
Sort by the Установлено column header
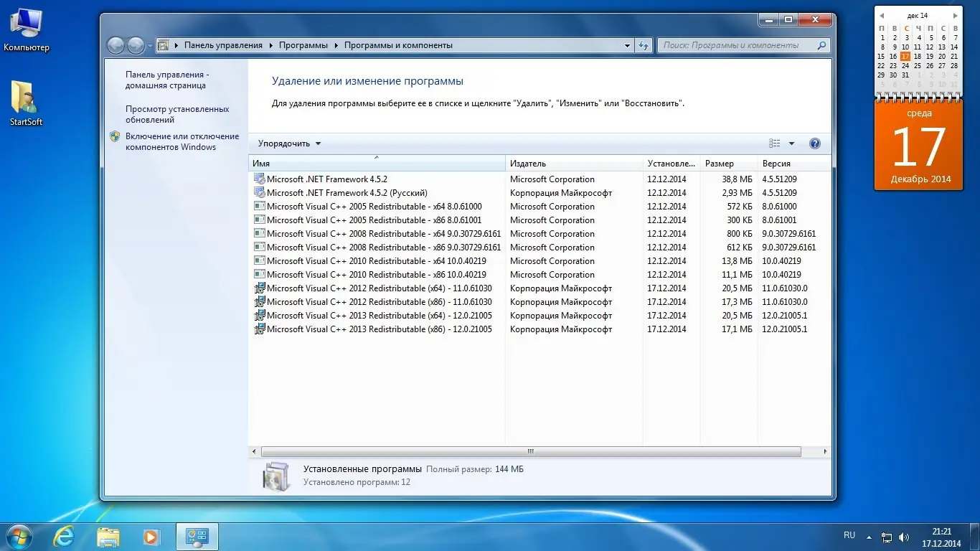click(672, 164)
